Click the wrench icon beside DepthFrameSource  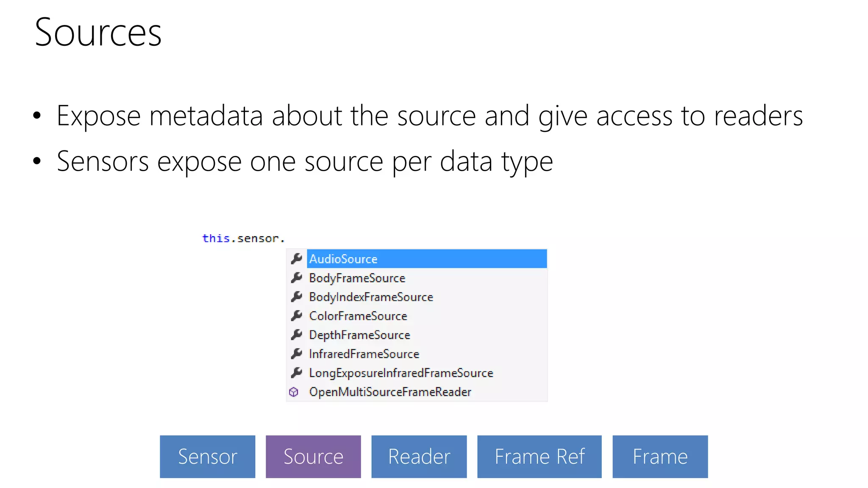297,335
